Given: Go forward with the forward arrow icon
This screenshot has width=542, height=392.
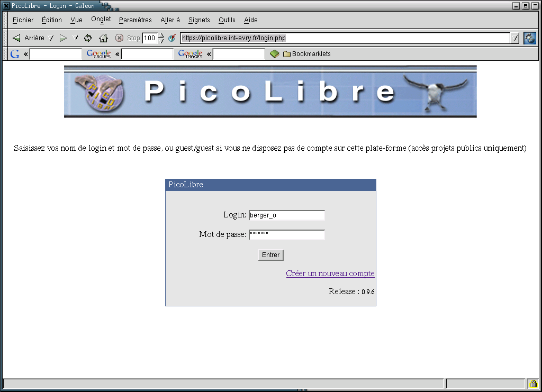Looking at the screenshot, I should pyautogui.click(x=64, y=38).
